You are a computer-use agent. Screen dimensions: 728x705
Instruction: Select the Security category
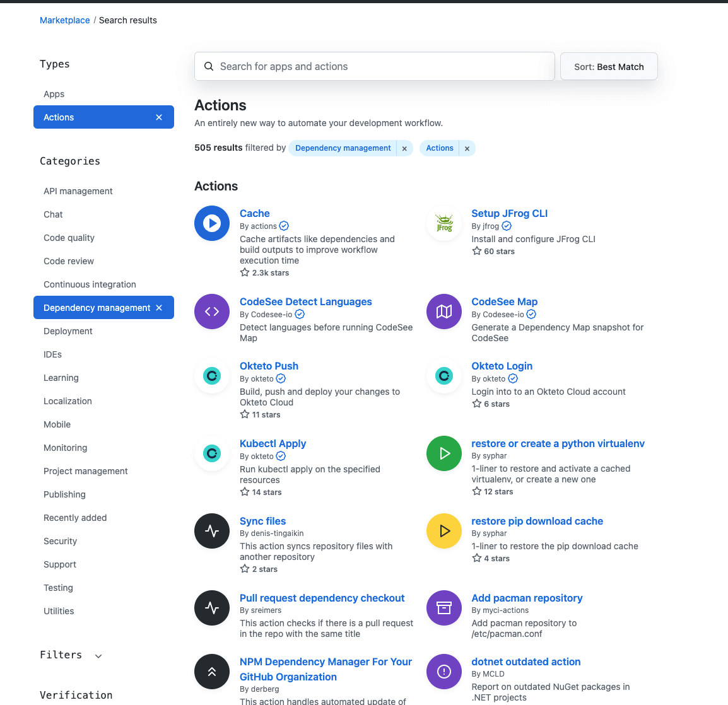tap(61, 541)
